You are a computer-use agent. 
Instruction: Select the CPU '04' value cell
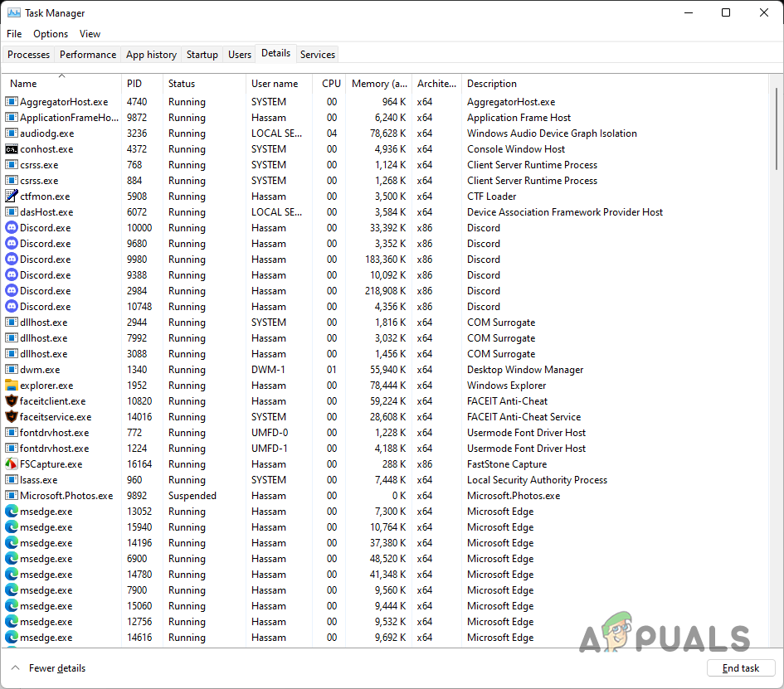point(332,133)
